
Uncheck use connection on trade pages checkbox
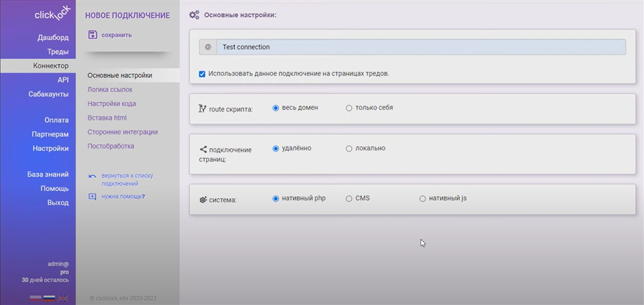tap(203, 74)
